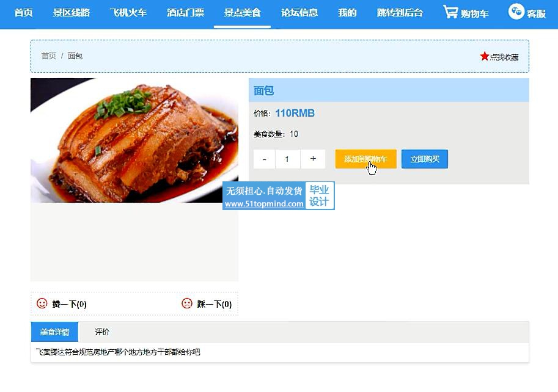Viewport: 558px width, 392px height.
Task: Add item to cart with yellow button
Action: click(366, 159)
